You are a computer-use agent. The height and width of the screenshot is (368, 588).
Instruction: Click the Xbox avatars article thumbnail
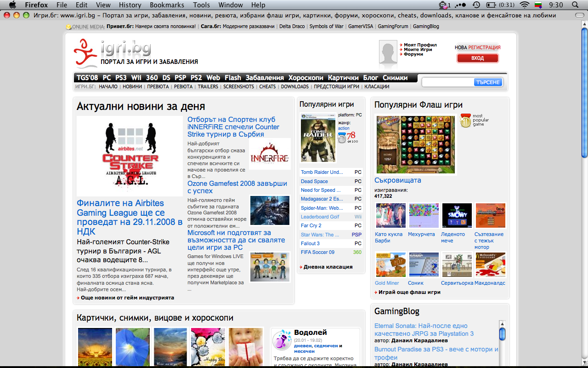coord(270,267)
